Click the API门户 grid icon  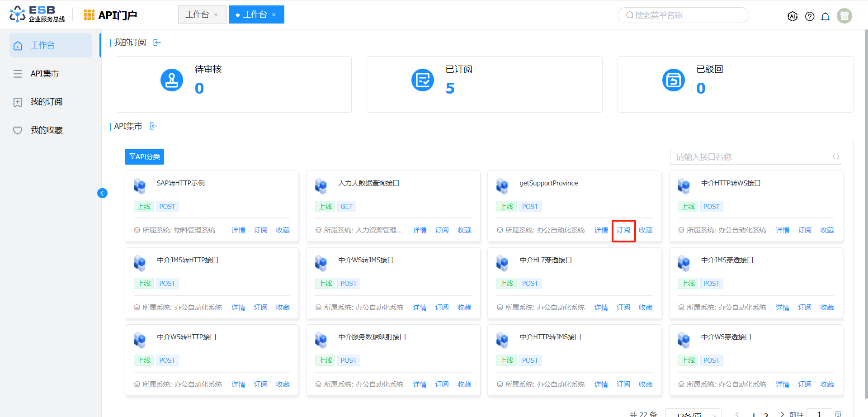pyautogui.click(x=89, y=15)
